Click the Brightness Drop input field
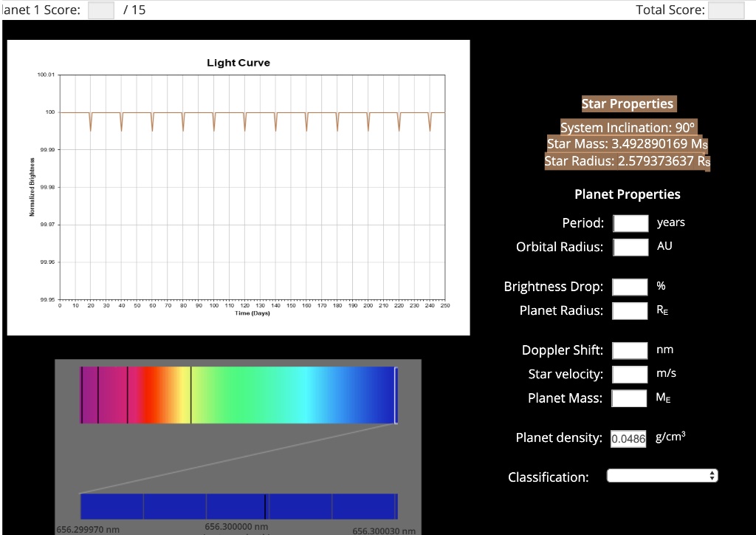This screenshot has height=535, width=756. pyautogui.click(x=630, y=287)
